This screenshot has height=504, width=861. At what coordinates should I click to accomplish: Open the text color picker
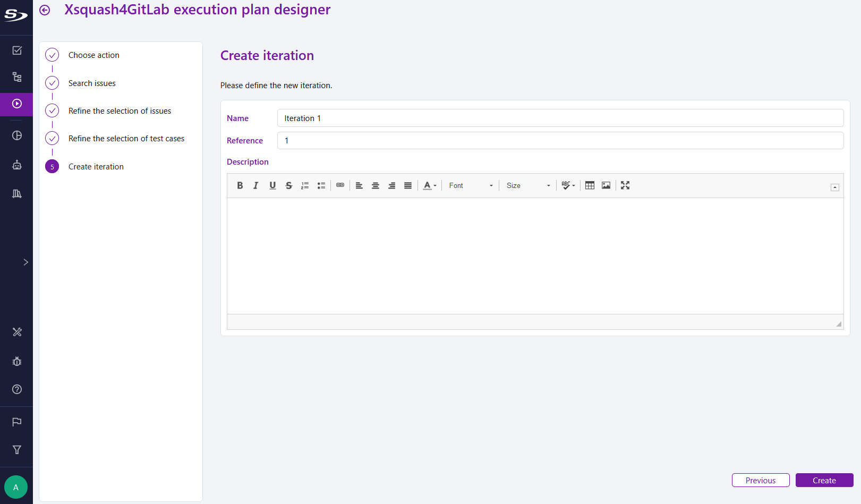click(430, 185)
